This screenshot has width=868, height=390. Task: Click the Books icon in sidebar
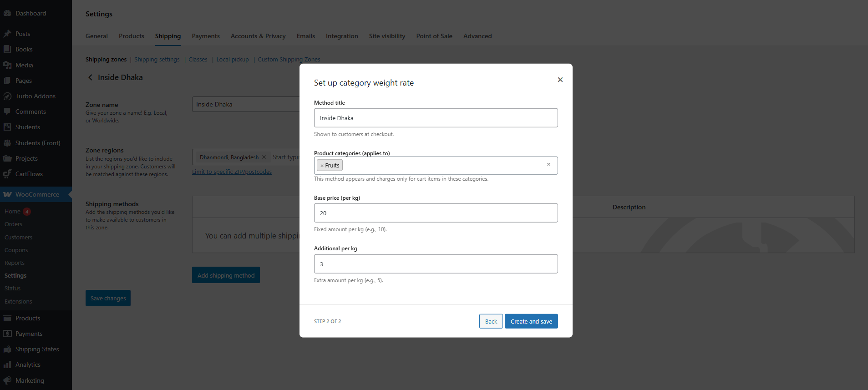[x=7, y=49]
